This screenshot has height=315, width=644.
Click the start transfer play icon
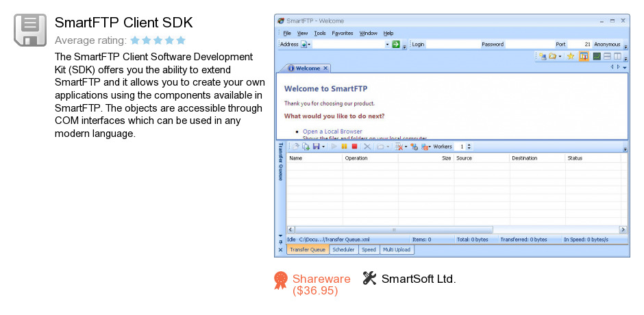(334, 147)
